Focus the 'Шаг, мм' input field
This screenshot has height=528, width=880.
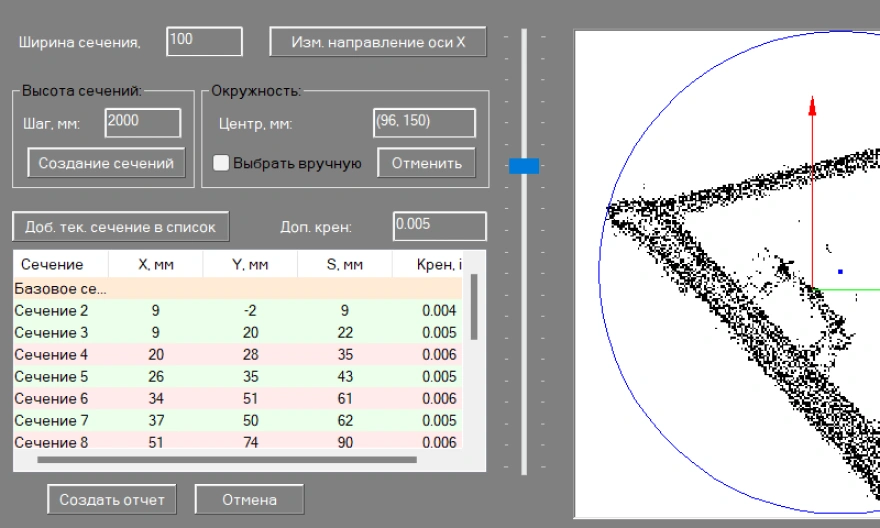142,123
